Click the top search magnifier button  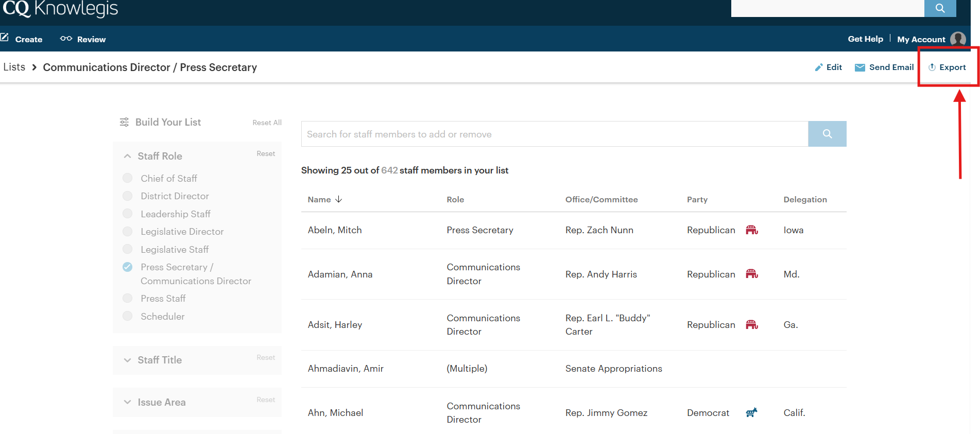pos(940,8)
